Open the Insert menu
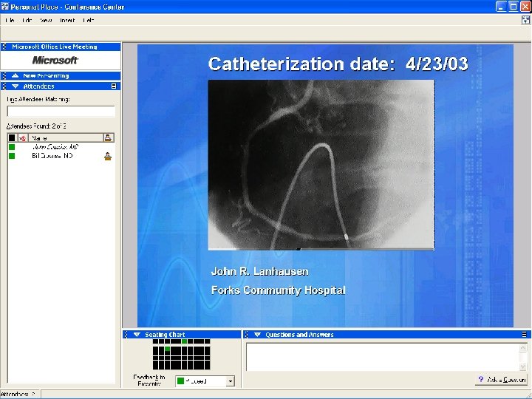This screenshot has width=532, height=399. click(67, 21)
